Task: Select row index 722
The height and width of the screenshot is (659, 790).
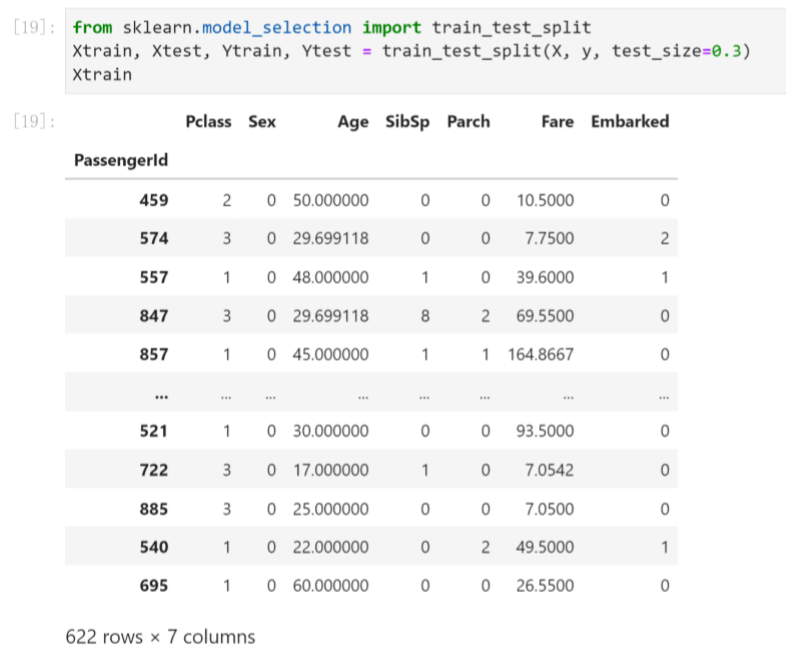Action: 154,470
